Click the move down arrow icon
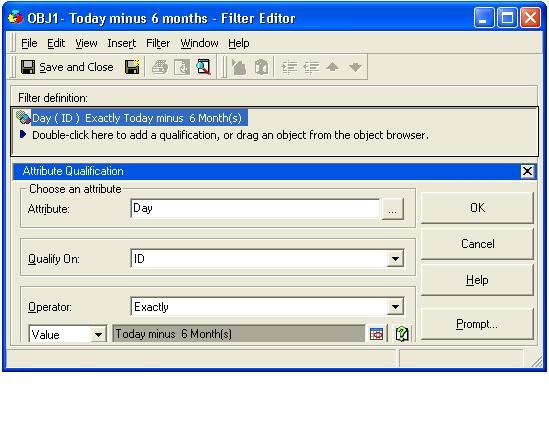549x445 pixels. 355,67
